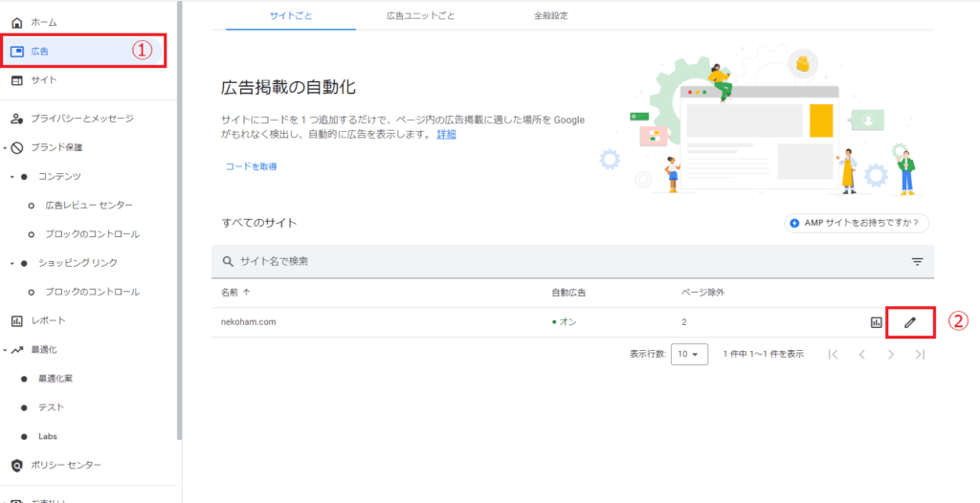Click the サイト sites icon in sidebar
This screenshot has width=980, height=503.
tap(17, 80)
